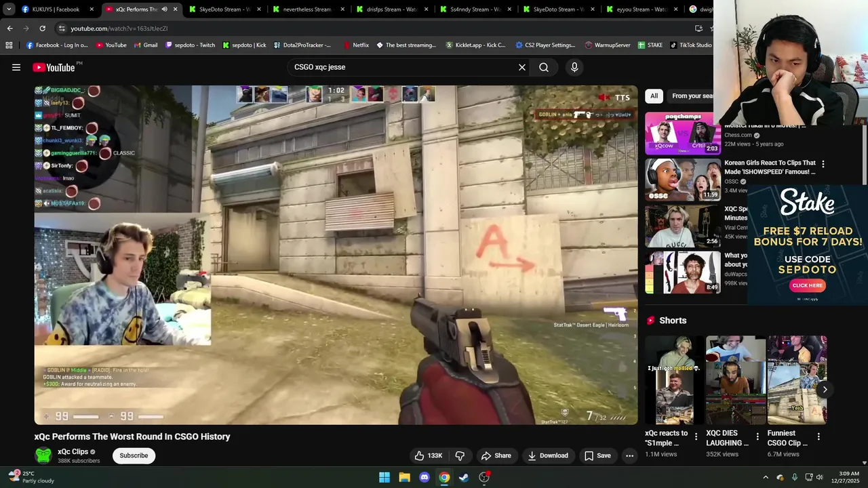Open the 8:49 duWapcs video thumbnail
868x488 pixels.
[682, 272]
